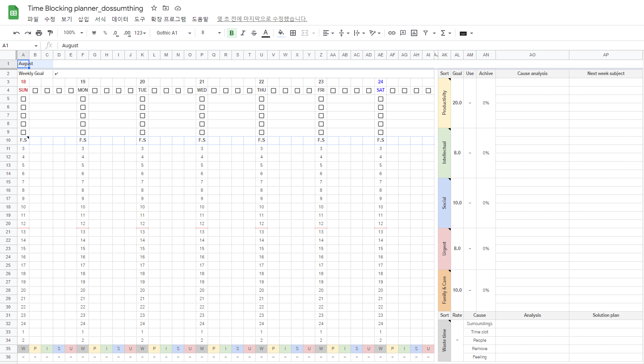Viewport: 644px width, 364px height.
Task: Check the MON row 5 checkbox
Action: pos(83,99)
